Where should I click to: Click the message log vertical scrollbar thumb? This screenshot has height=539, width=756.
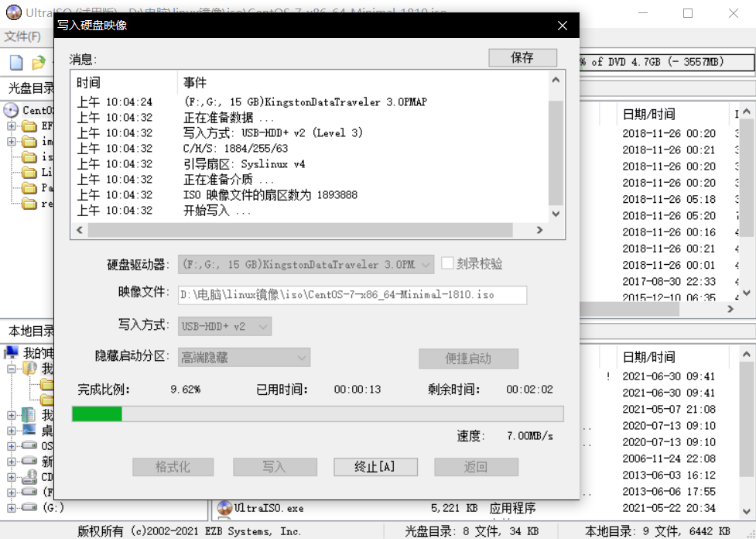[x=556, y=153]
